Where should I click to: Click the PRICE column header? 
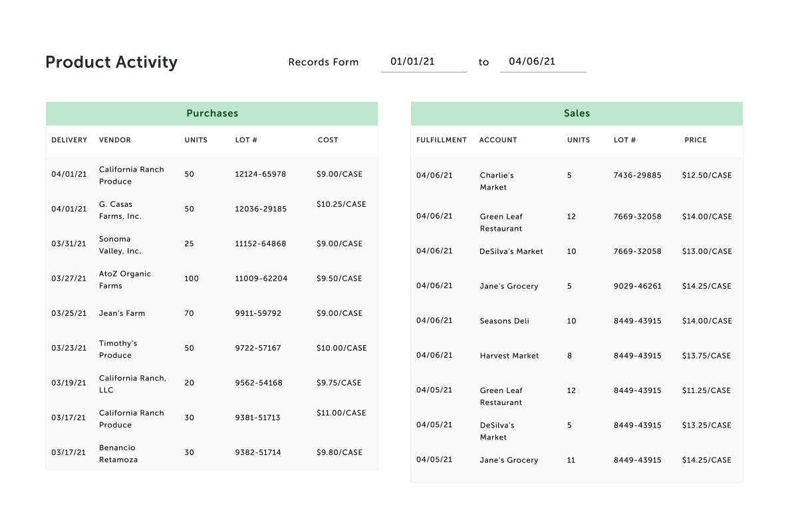[696, 140]
